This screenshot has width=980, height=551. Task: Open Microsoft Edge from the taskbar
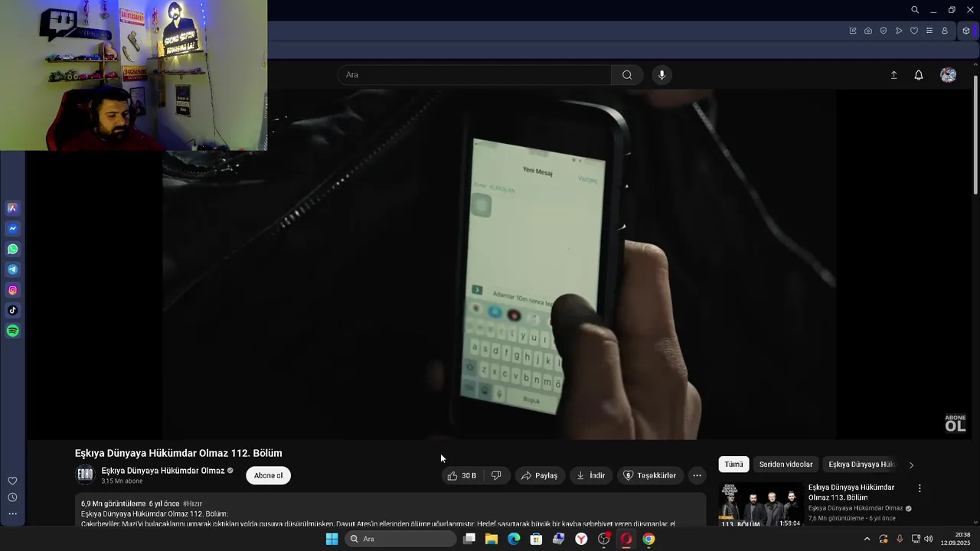click(514, 539)
